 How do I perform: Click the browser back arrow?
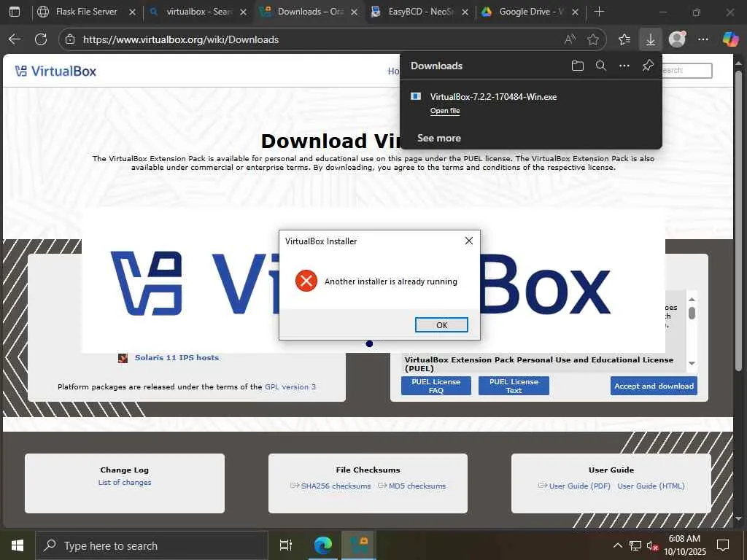click(x=15, y=39)
